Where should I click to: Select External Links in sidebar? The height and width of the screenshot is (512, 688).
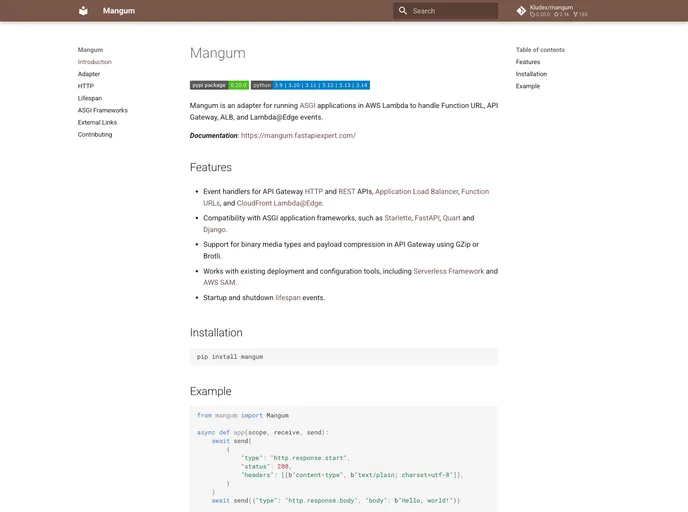pos(97,122)
